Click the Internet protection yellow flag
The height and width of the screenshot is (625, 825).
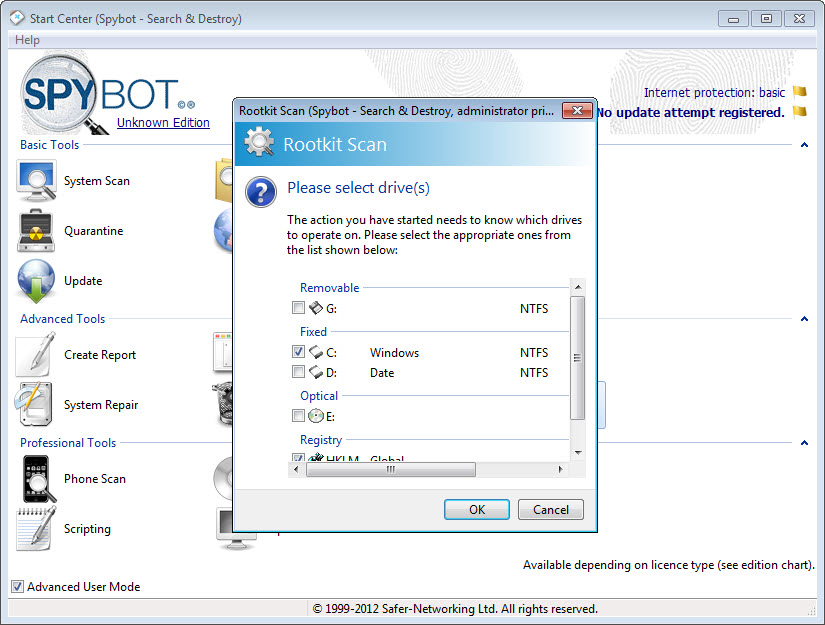tap(800, 92)
